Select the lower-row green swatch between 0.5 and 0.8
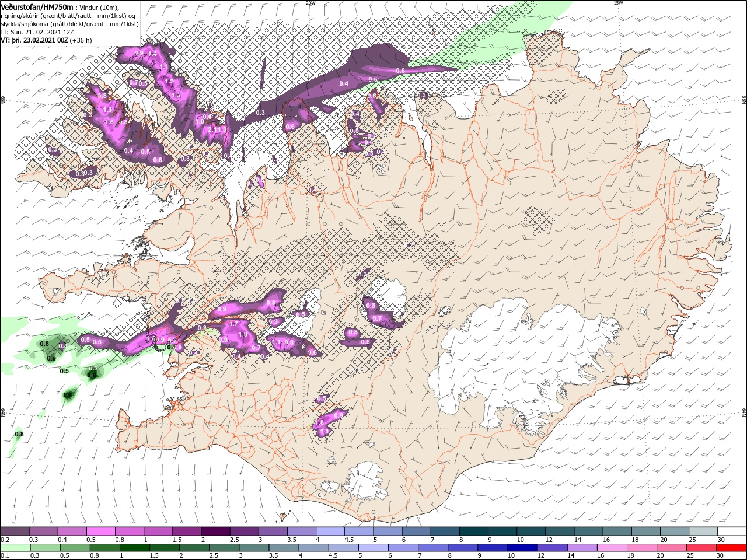This screenshot has width=747, height=560. (x=75, y=548)
